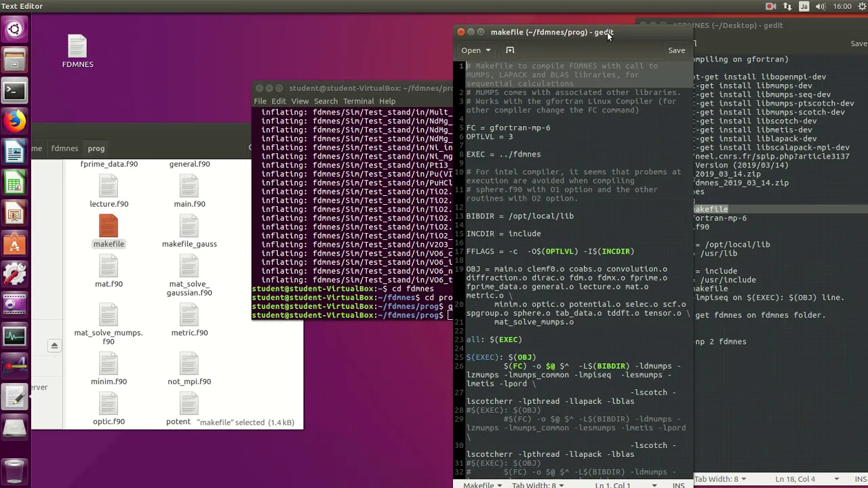The image size is (868, 488).
Task: Open terminal Help menu
Action: pos(387,101)
